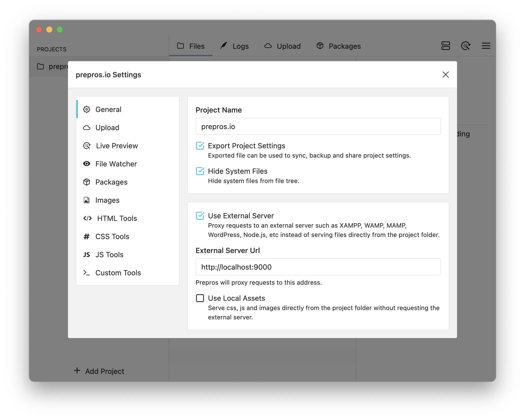
Task: Open the Live Preview settings section
Action: (x=128, y=146)
